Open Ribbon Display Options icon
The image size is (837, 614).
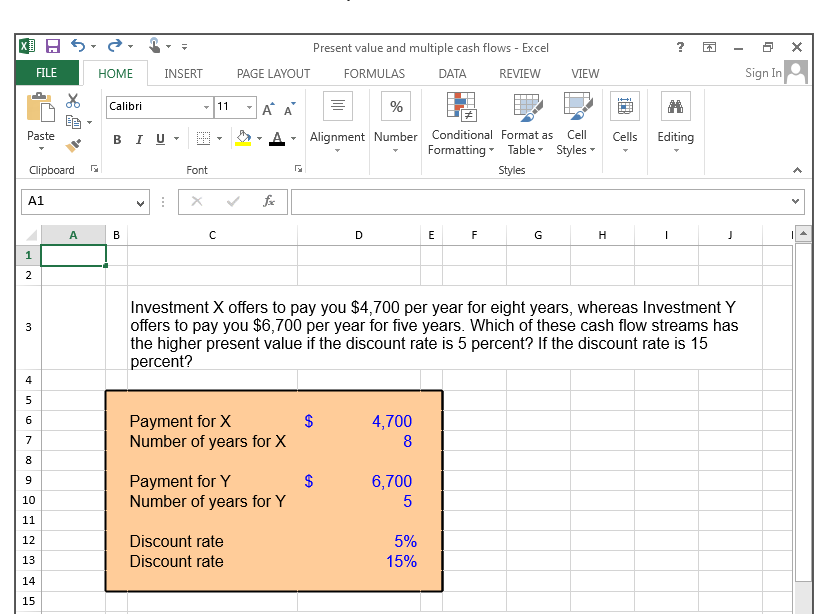click(x=709, y=47)
